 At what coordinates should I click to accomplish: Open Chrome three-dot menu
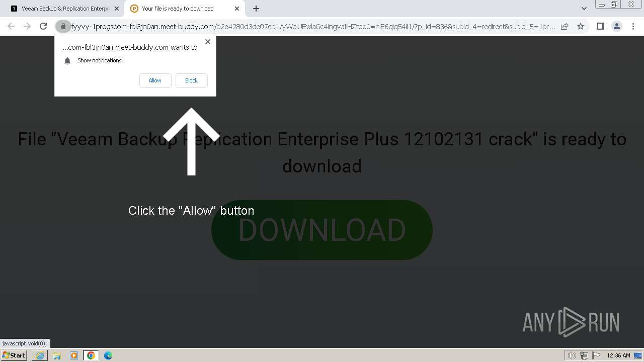click(x=633, y=26)
